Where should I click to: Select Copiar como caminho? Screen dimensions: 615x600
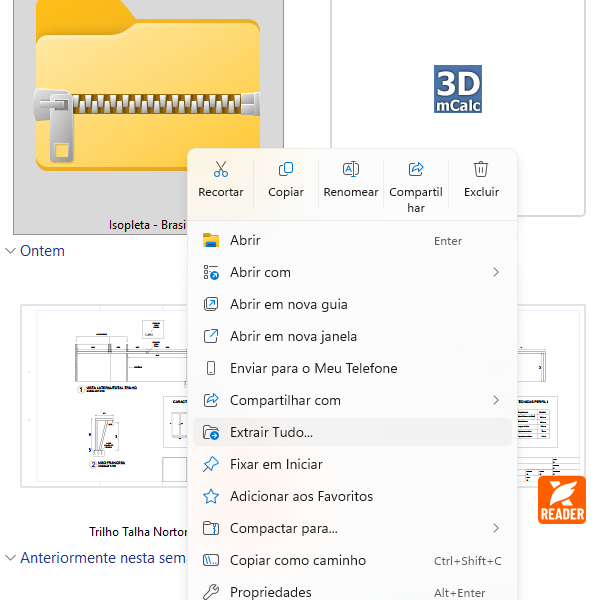point(297,560)
